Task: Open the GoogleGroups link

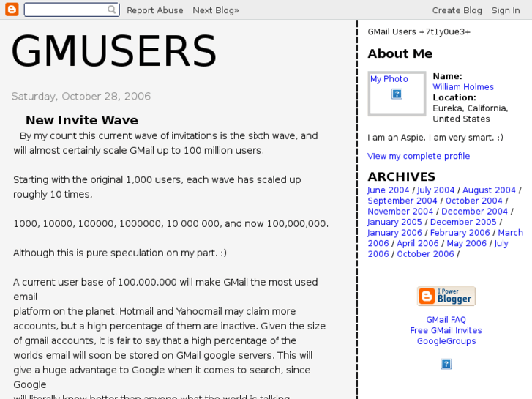Action: pyautogui.click(x=446, y=341)
